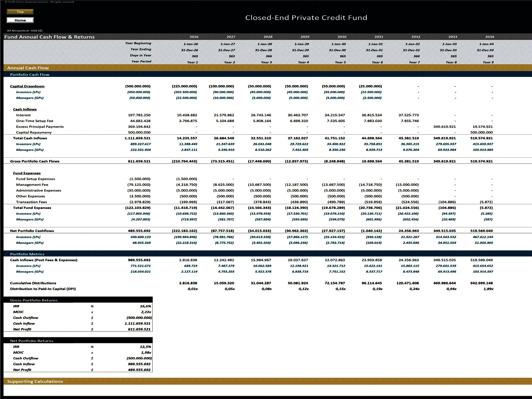Click the Home navigation button
532x399 pixels.
pos(20,20)
